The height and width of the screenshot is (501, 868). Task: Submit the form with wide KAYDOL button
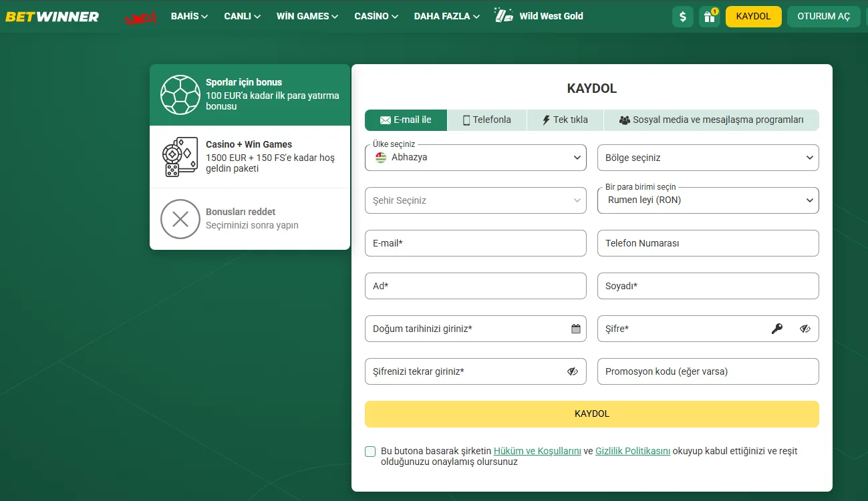click(592, 414)
